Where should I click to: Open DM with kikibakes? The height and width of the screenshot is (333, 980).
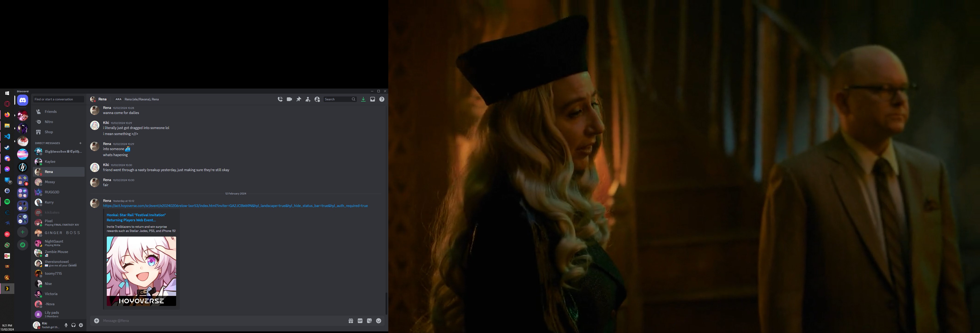[58, 212]
